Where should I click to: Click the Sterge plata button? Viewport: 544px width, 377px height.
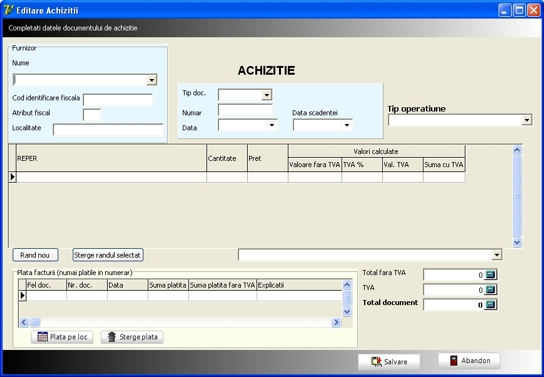pyautogui.click(x=132, y=337)
